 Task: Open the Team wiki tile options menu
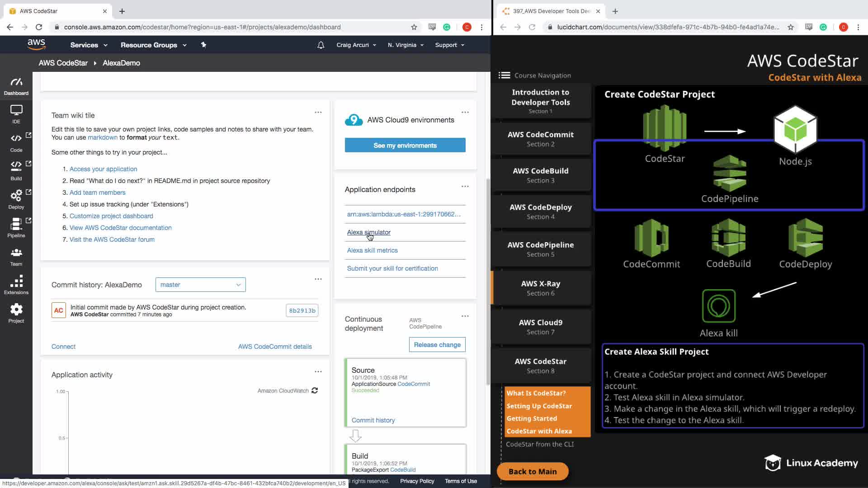(x=318, y=113)
